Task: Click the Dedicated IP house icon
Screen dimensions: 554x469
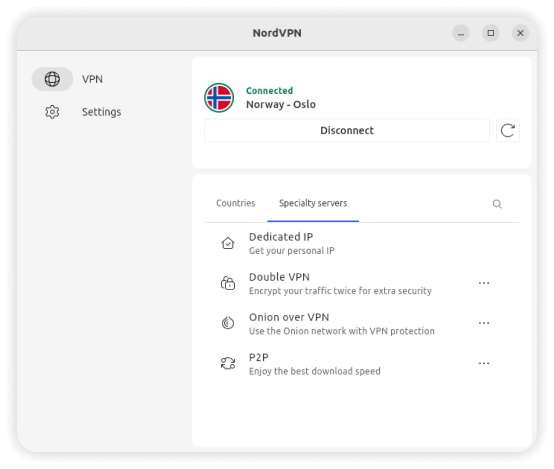Action: 228,243
